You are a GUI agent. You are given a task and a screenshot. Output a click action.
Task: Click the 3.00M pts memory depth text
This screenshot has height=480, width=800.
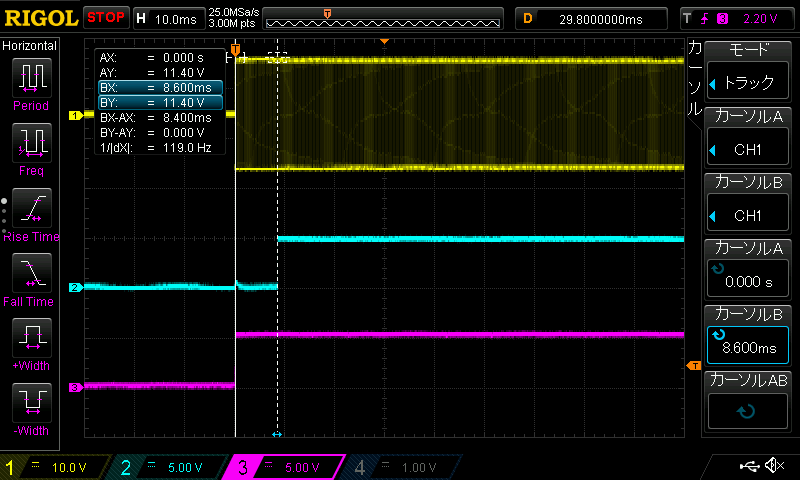(x=232, y=23)
